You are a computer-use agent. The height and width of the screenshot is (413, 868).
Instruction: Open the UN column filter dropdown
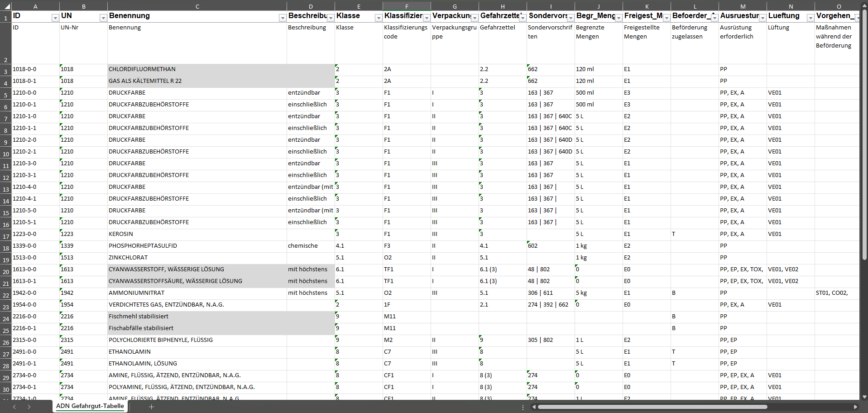tap(103, 18)
